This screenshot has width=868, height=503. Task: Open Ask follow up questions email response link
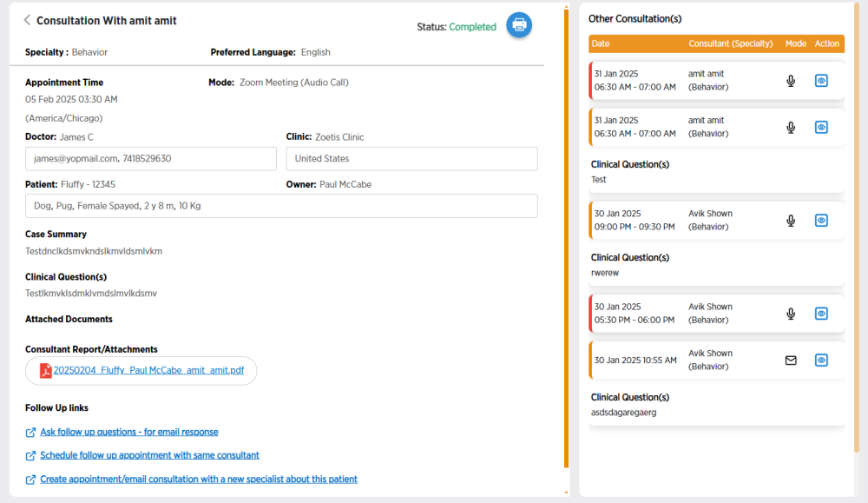tap(129, 432)
